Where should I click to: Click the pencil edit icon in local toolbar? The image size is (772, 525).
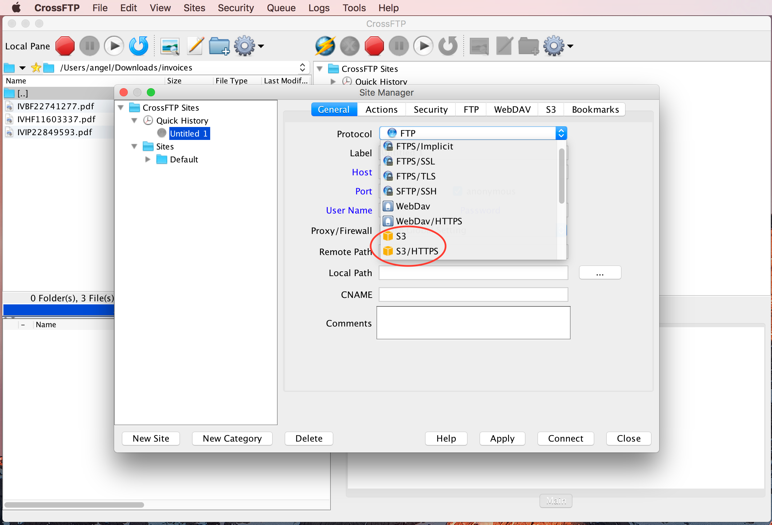click(x=195, y=46)
